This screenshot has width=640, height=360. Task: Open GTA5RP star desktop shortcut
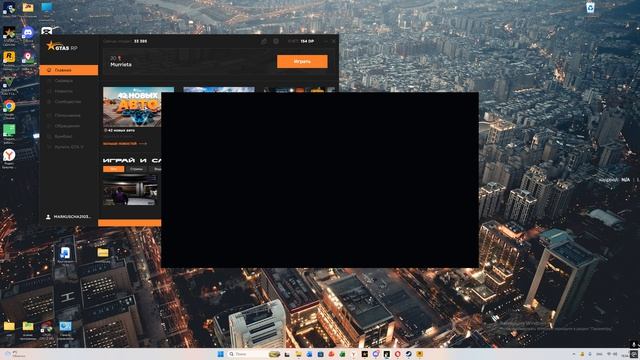pos(9,33)
